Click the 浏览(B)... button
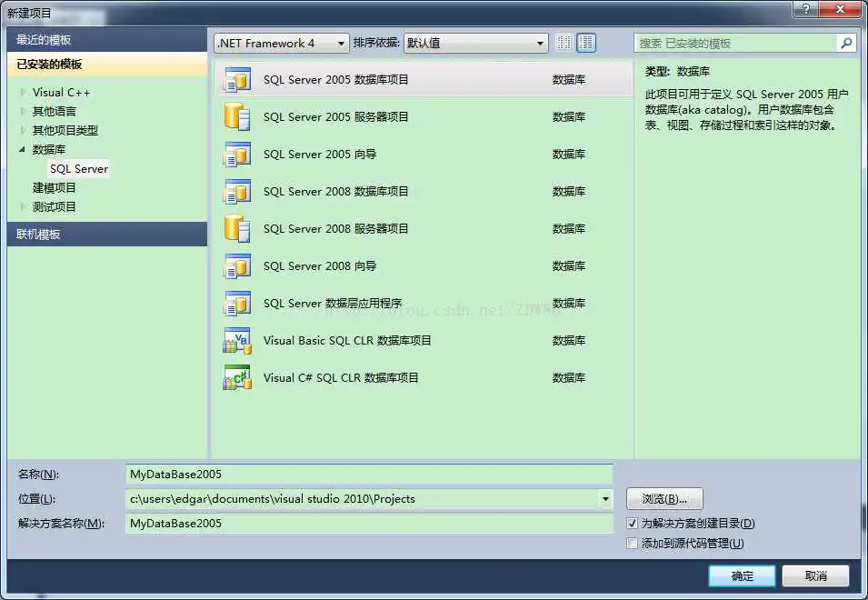 pyautogui.click(x=664, y=499)
